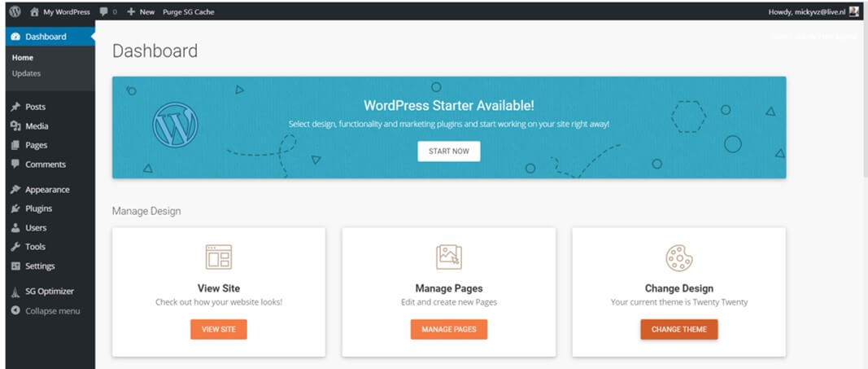Screen dimensions: 868x369
Task: Open the comments bubble icon in admin bar
Action: (103, 12)
